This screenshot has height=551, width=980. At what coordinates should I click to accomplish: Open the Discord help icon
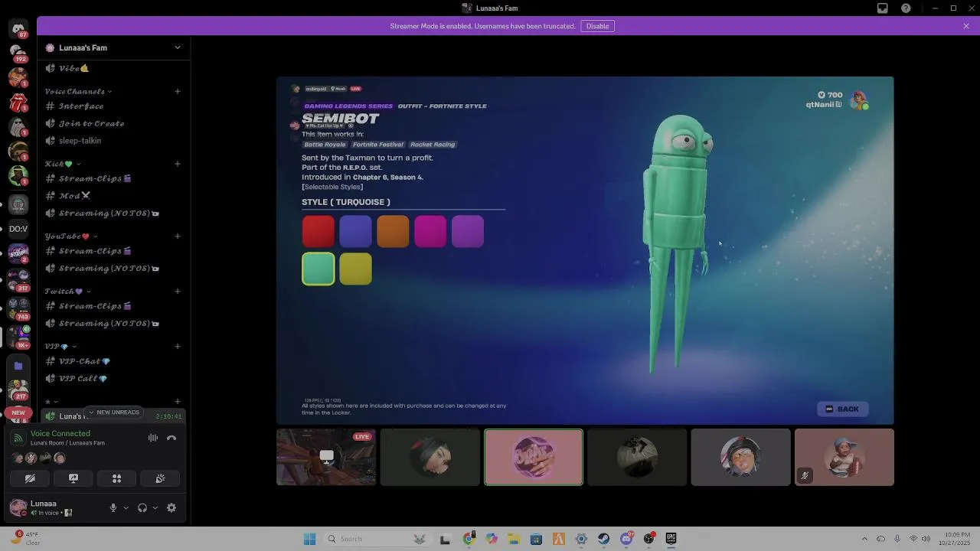pyautogui.click(x=906, y=8)
